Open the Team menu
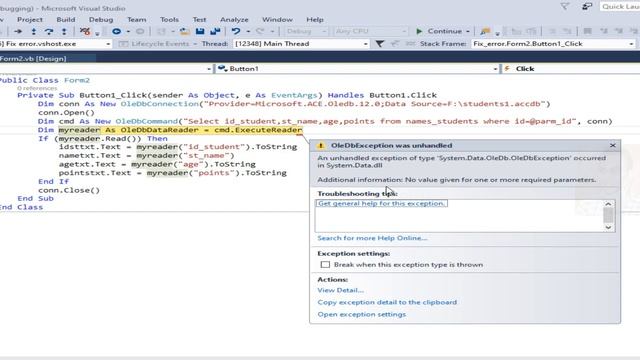This screenshot has width=640, height=360. [136, 20]
